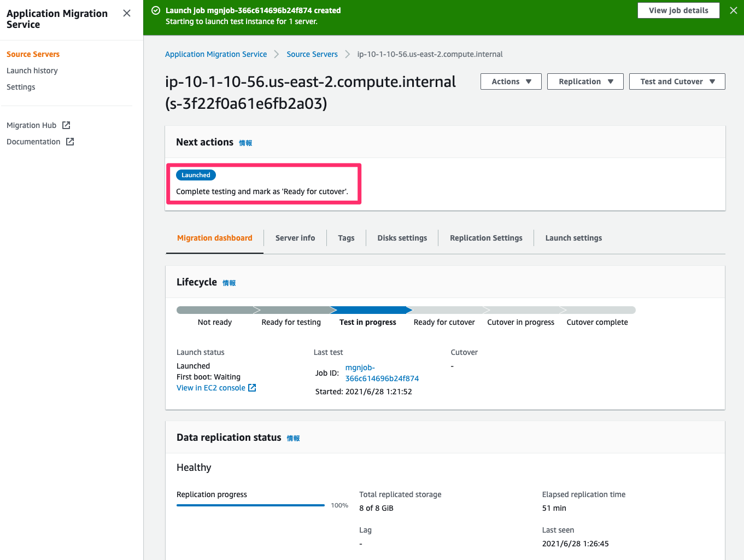Click the 'Started: 2021/6/28 1:21:52' text
This screenshot has width=744, height=560.
coord(364,392)
